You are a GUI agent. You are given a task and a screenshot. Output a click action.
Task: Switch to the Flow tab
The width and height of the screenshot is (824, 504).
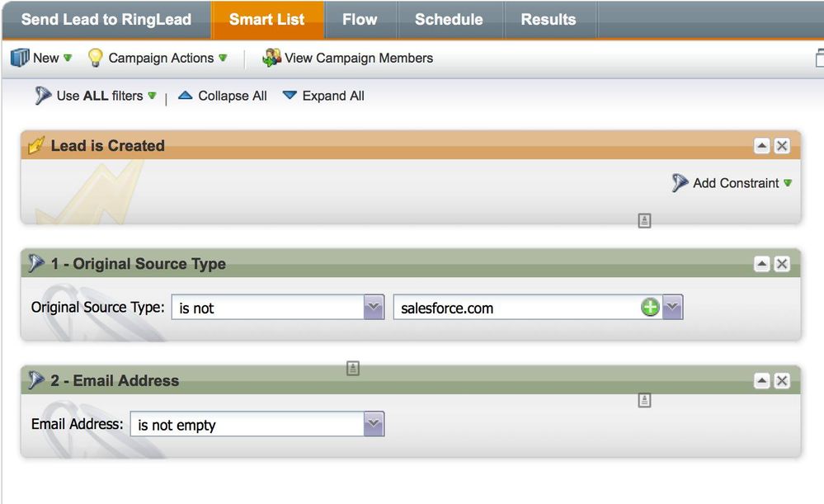point(360,20)
